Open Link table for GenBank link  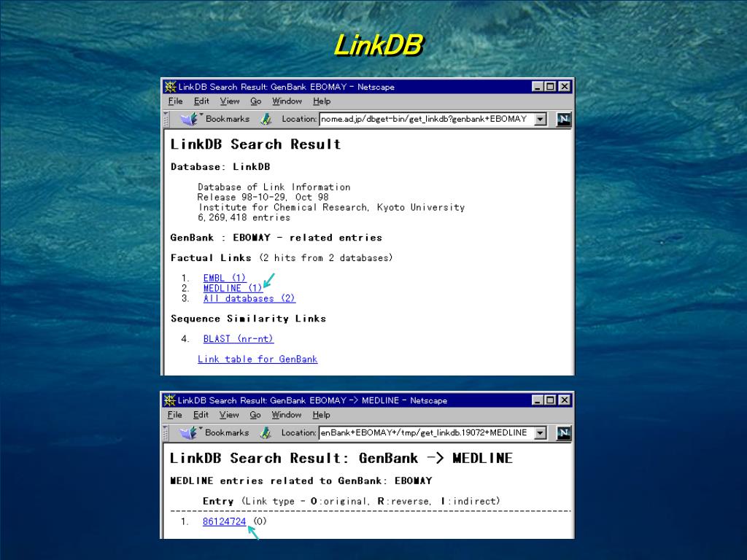[x=258, y=359]
